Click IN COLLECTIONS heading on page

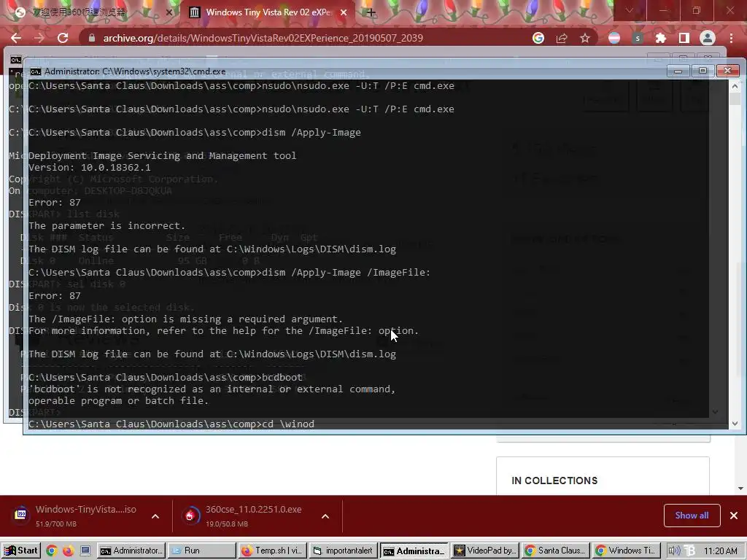554,481
